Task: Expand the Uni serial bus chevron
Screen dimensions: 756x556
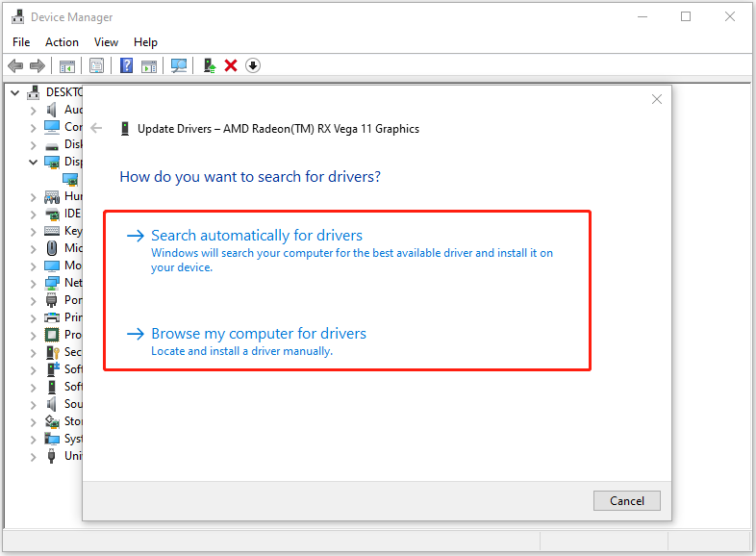Action: [x=33, y=457]
